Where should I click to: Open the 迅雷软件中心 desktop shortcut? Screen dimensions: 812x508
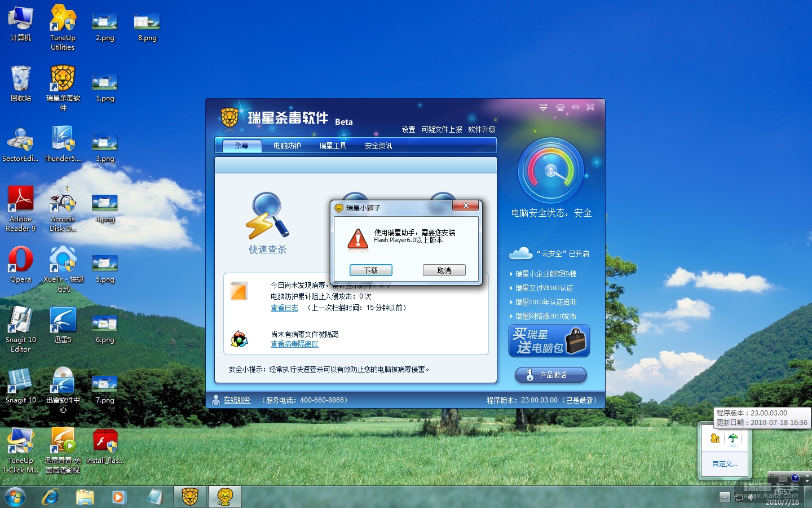click(x=63, y=390)
